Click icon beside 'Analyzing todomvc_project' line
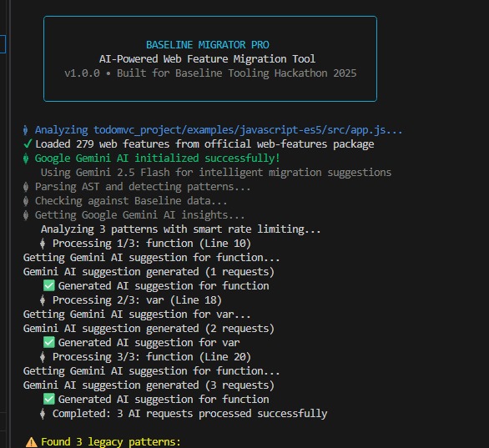The image size is (489, 448). click(x=26, y=130)
